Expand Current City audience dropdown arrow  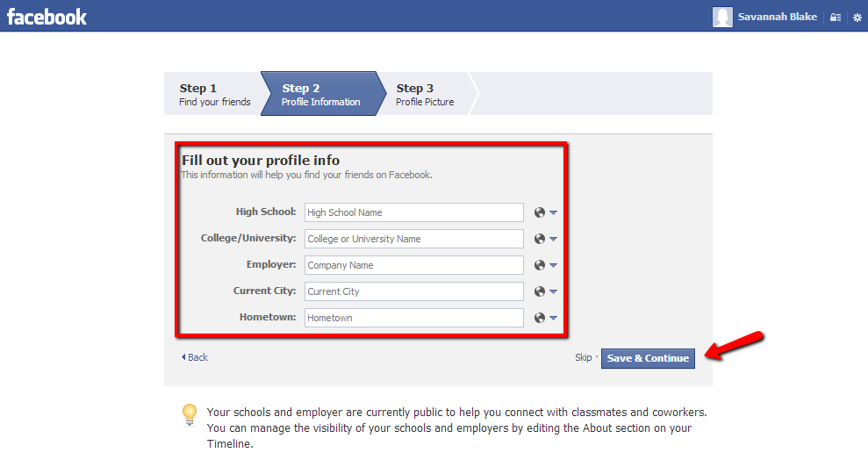[x=553, y=292]
